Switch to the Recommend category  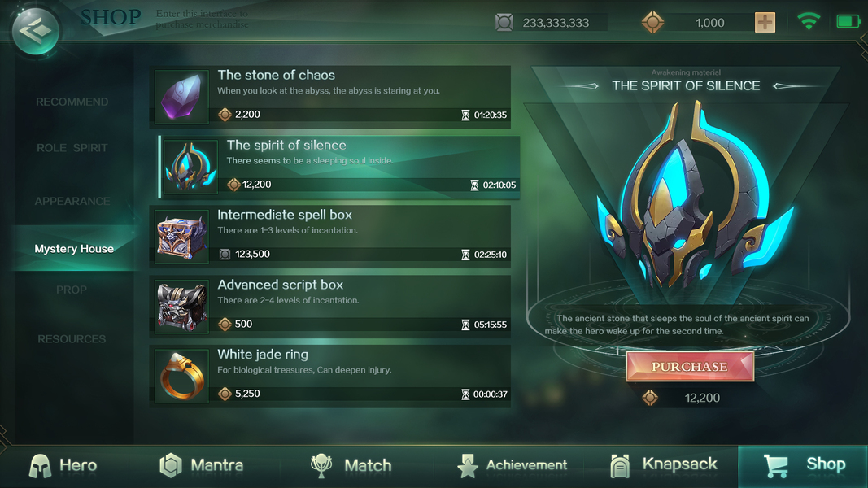coord(72,102)
